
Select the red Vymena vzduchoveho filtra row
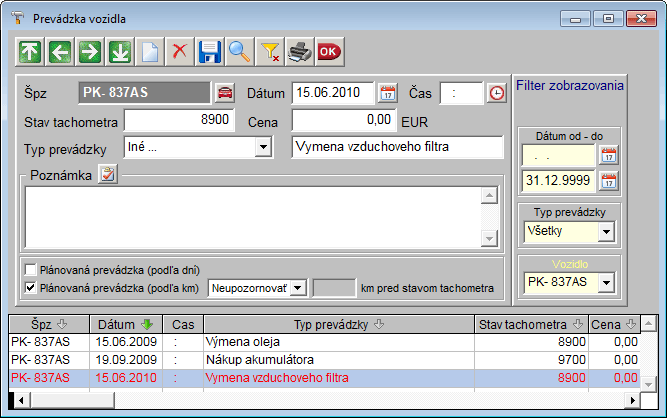click(324, 378)
